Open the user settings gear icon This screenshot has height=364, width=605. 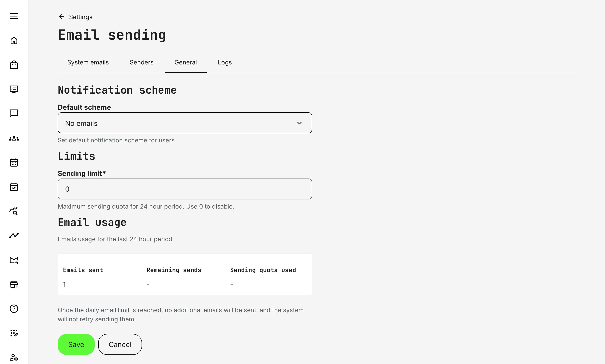click(x=14, y=357)
